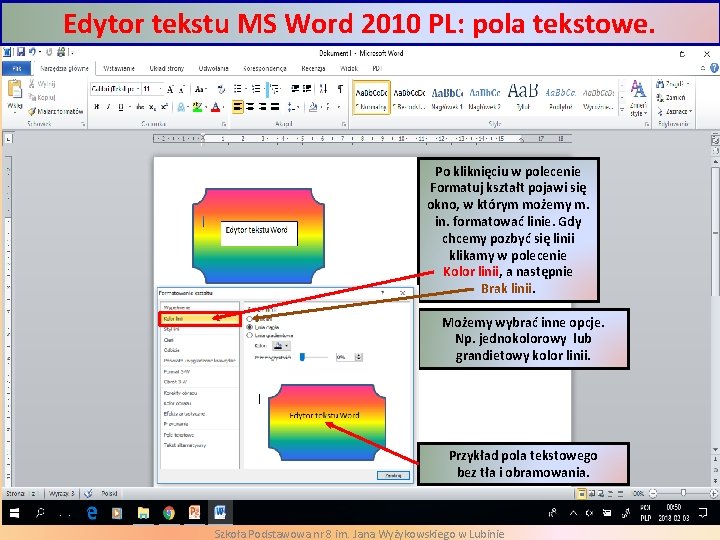Click the bullet list icon

237,89
